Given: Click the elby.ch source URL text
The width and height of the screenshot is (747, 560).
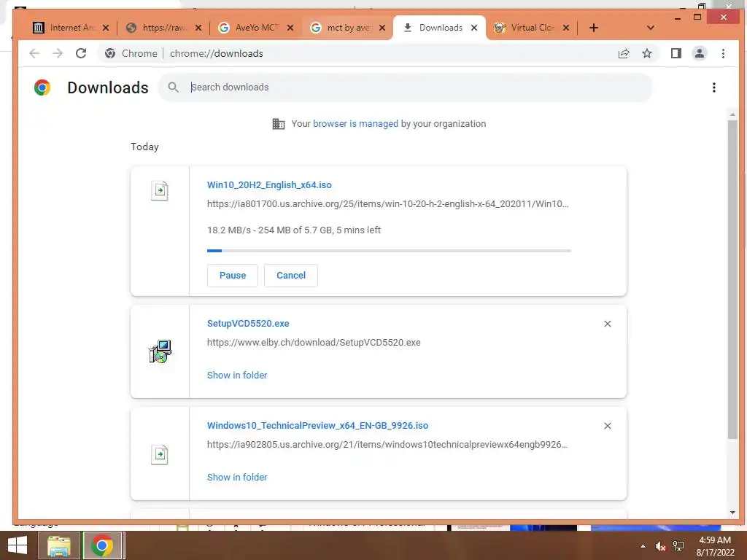Looking at the screenshot, I should [x=314, y=343].
